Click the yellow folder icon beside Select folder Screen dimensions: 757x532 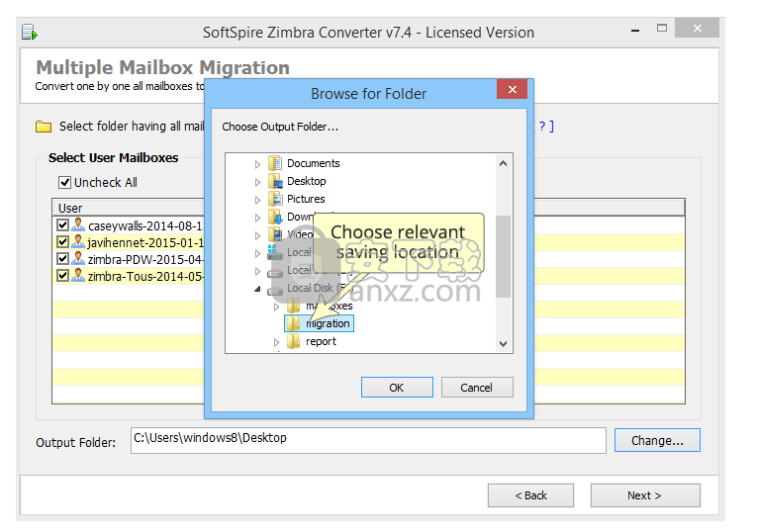[x=44, y=127]
